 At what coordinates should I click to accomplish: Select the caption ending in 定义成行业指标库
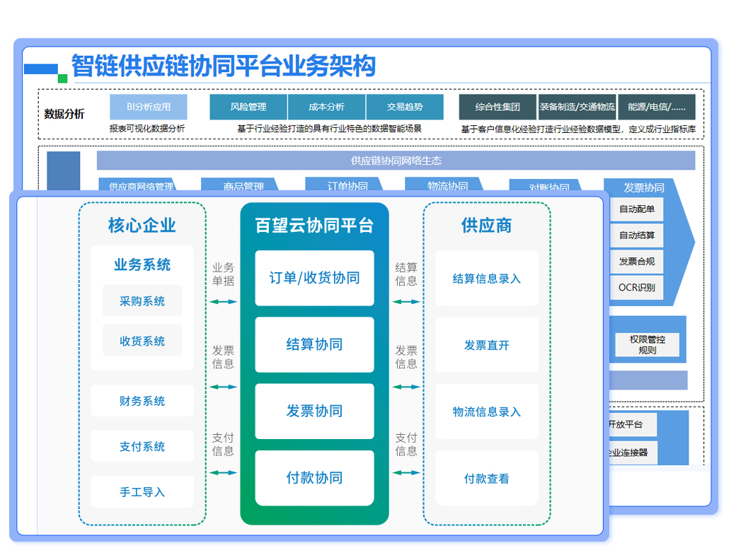(x=578, y=129)
